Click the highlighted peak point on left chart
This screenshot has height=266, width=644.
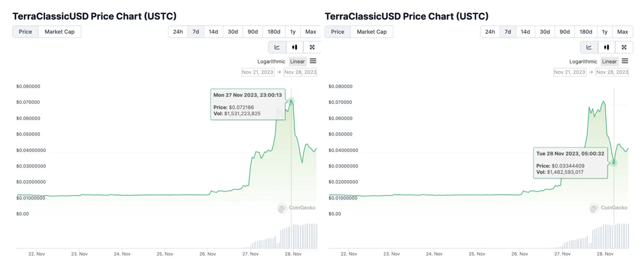click(x=291, y=101)
